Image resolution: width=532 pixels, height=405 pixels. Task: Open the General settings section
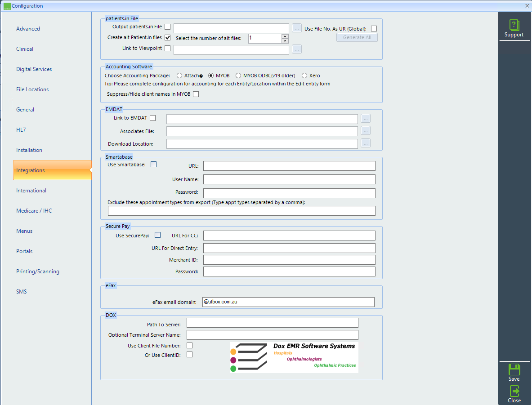(x=25, y=110)
